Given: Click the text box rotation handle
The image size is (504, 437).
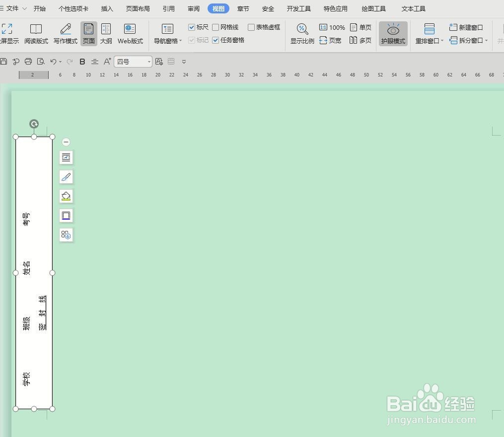Looking at the screenshot, I should tap(34, 124).
